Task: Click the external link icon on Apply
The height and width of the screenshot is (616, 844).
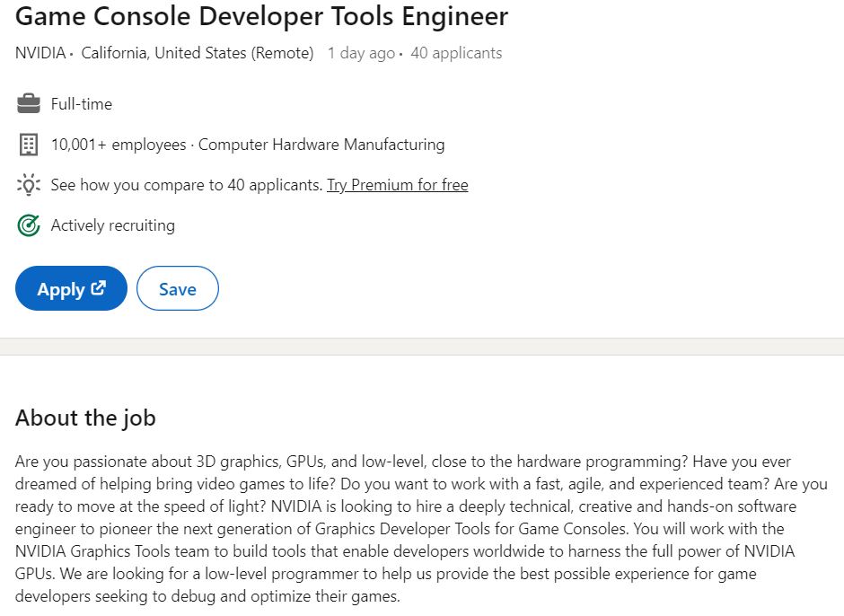Action: (x=99, y=288)
